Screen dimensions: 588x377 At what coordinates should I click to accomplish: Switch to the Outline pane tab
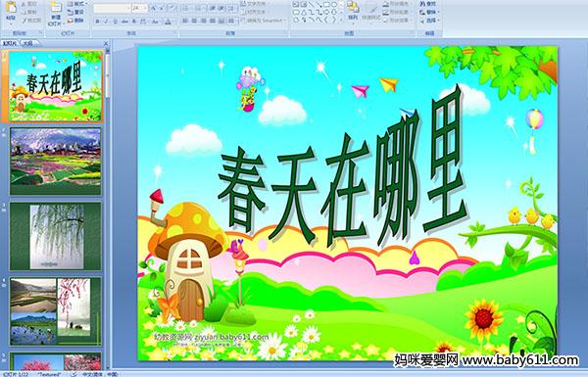27,43
